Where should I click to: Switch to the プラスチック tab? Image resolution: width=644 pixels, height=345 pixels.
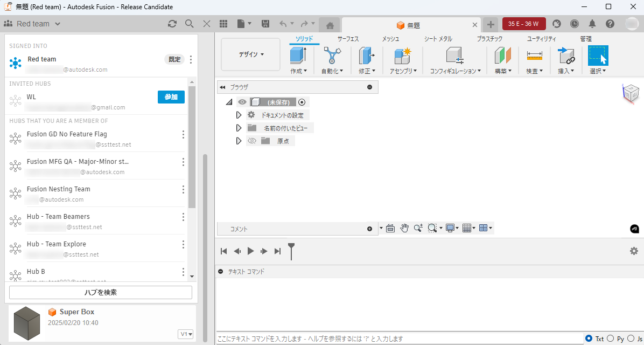click(x=489, y=39)
